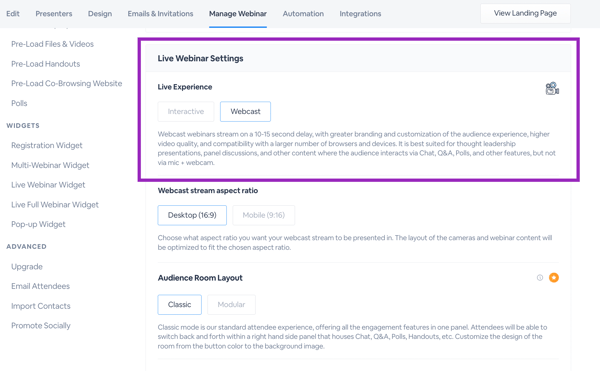This screenshot has width=600, height=371.
Task: Select the Modular audience room layout
Action: (231, 304)
